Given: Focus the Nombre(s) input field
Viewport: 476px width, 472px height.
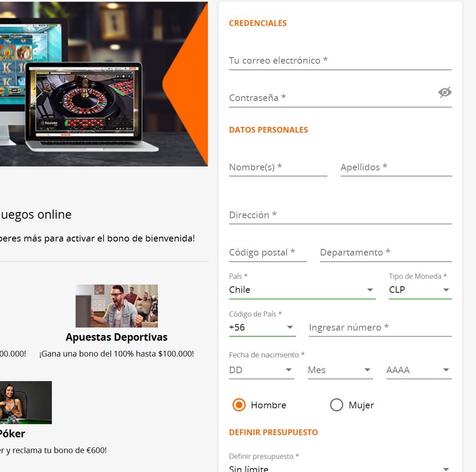Looking at the screenshot, I should click(x=278, y=167).
